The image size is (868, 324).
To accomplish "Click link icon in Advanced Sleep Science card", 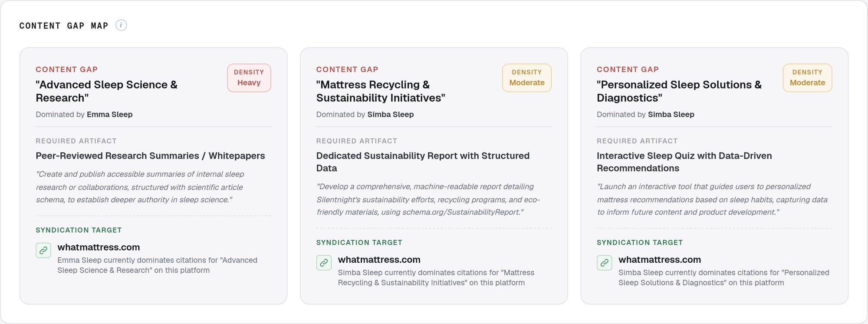I will [x=43, y=250].
